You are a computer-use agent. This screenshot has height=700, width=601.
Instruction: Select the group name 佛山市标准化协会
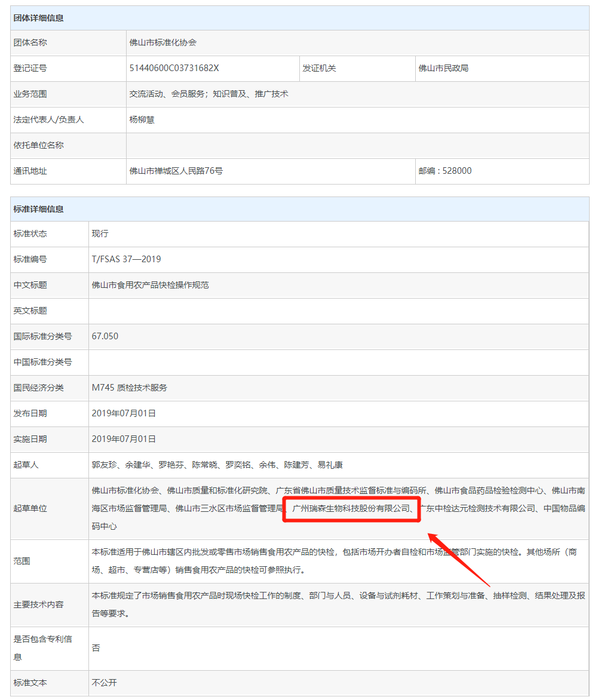pyautogui.click(x=163, y=43)
